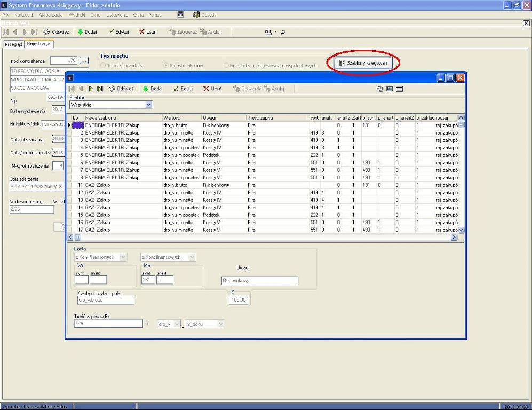This screenshot has height=410, width=532.
Task: Open the calculator icon in menu bar
Action: click(180, 14)
